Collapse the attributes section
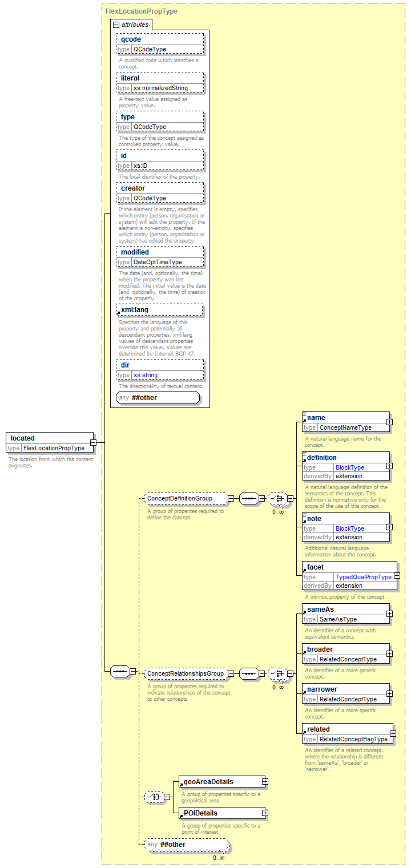This screenshot has height=868, width=411. tap(116, 25)
